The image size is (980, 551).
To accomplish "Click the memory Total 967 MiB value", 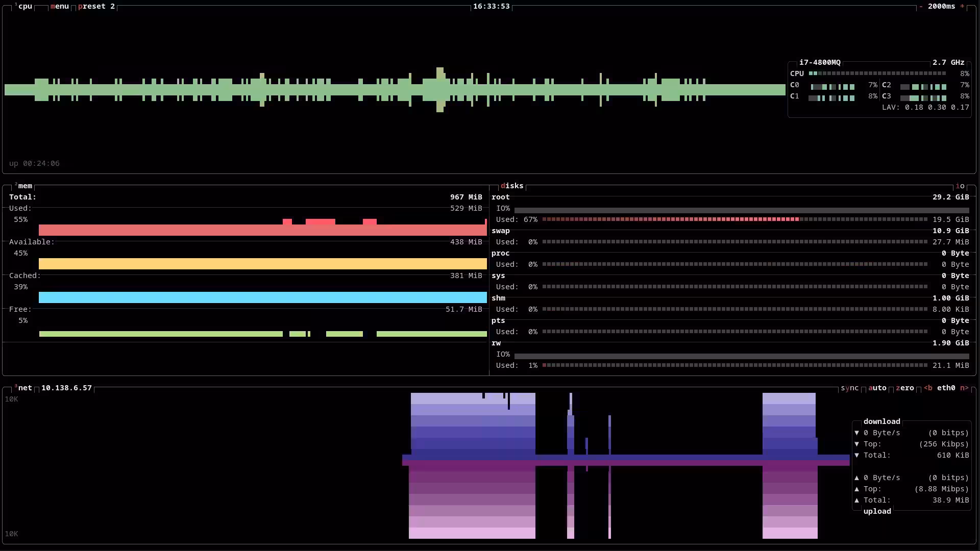I will coord(466,197).
